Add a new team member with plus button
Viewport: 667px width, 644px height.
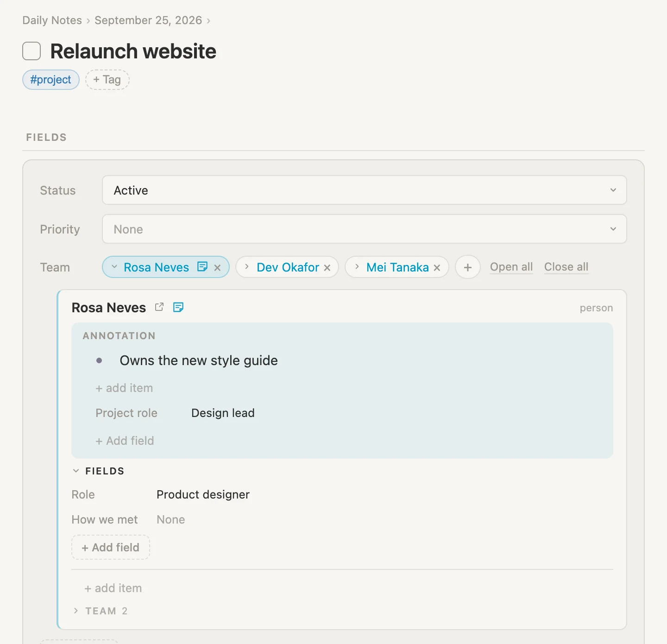468,267
